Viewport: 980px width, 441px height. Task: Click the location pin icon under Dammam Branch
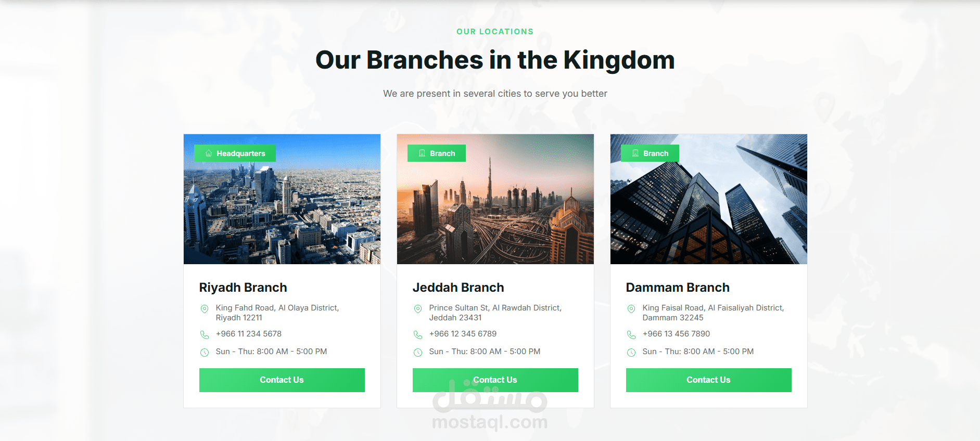[x=631, y=309]
